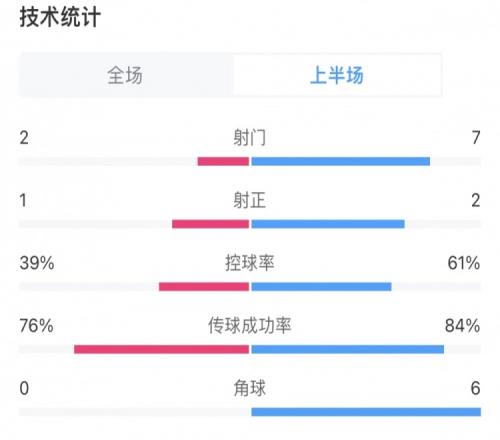Viewport: 500px width, 440px height.
Task: Click the red bar under 射正
Action: [211, 224]
